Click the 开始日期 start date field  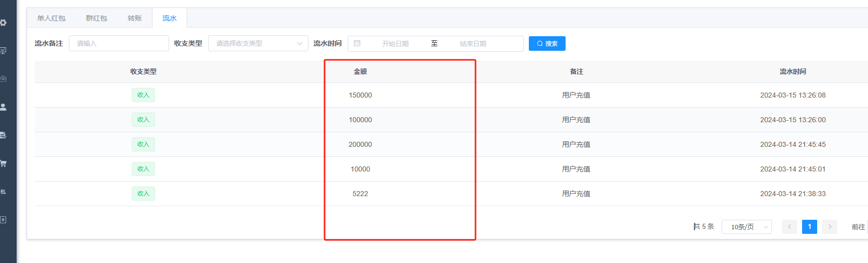(x=395, y=44)
